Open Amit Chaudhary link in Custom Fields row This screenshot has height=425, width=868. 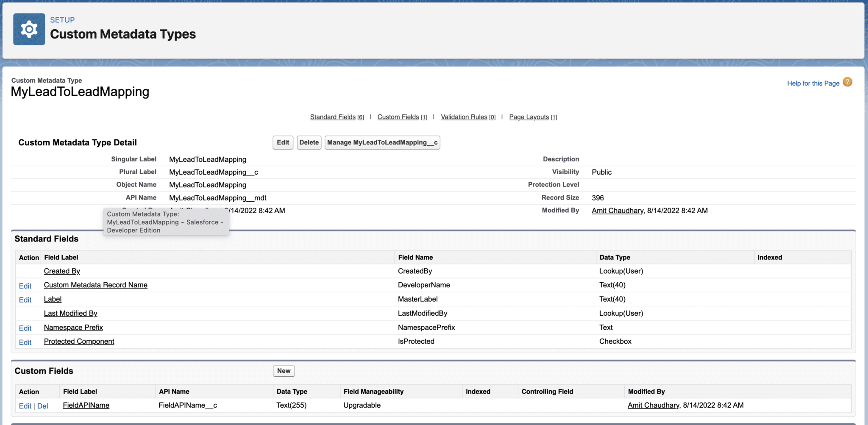(x=653, y=405)
